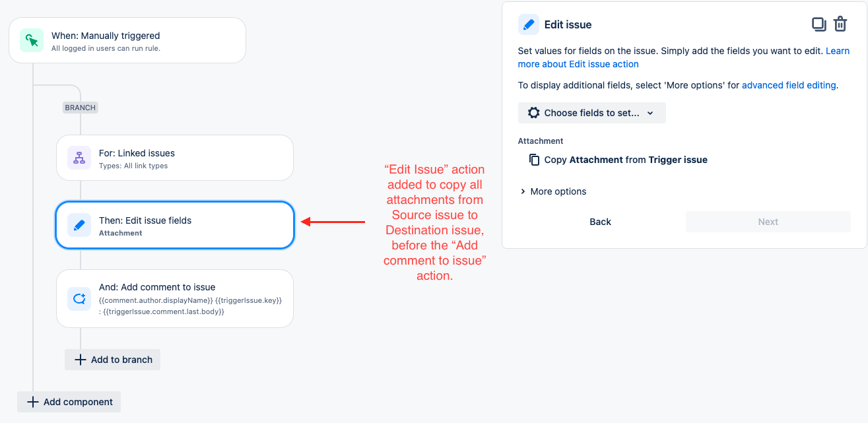Open the advanced field editing link

pos(789,84)
